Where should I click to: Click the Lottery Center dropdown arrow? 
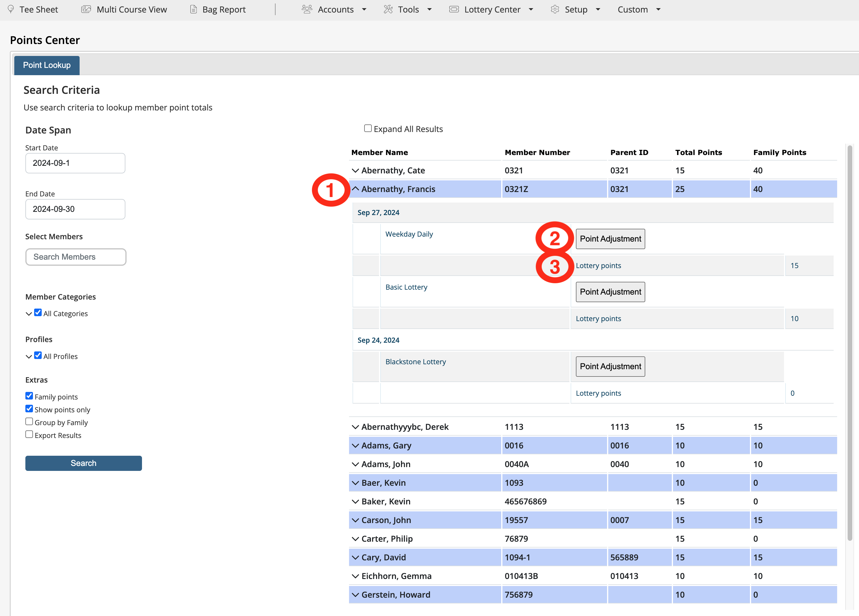point(531,9)
